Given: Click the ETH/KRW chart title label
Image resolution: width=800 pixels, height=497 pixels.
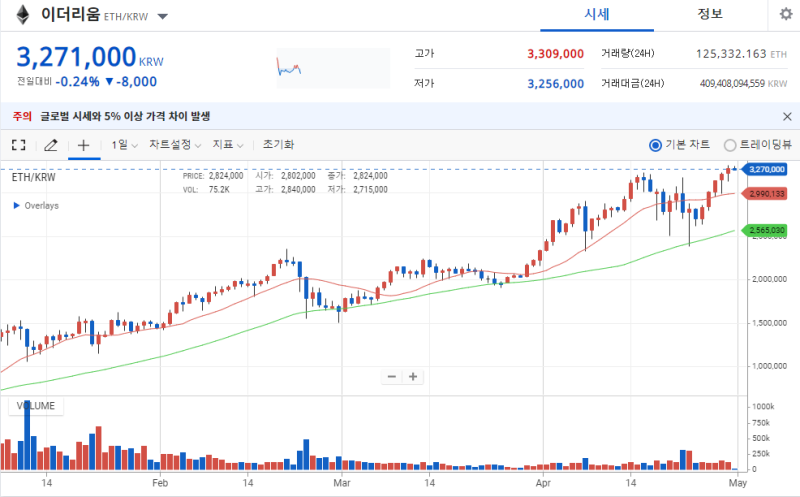Looking at the screenshot, I should tap(34, 177).
